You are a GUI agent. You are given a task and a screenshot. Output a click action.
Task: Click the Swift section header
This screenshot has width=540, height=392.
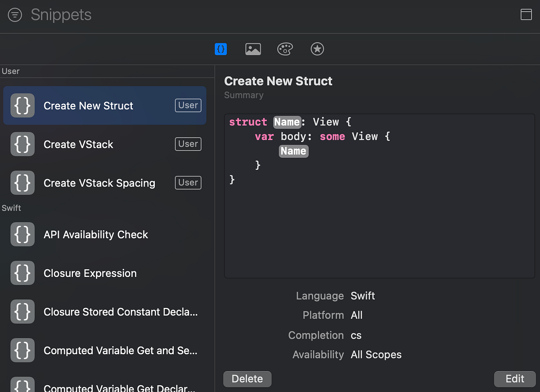(11, 208)
